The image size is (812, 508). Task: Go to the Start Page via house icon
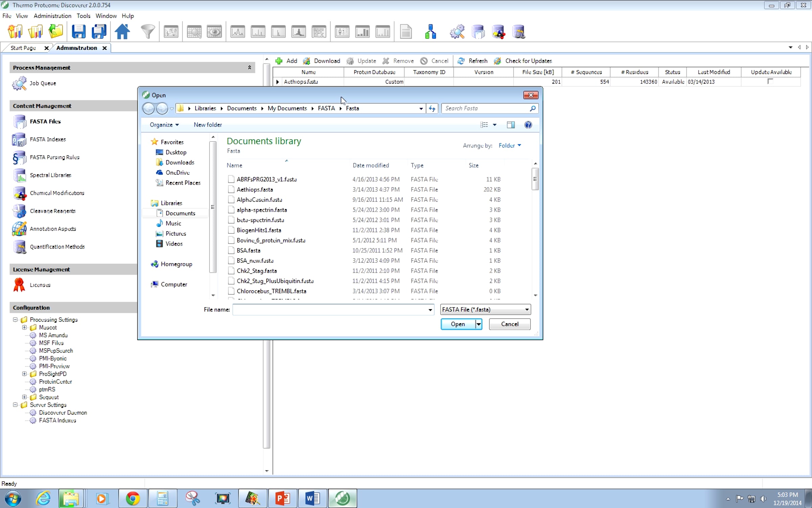(122, 32)
